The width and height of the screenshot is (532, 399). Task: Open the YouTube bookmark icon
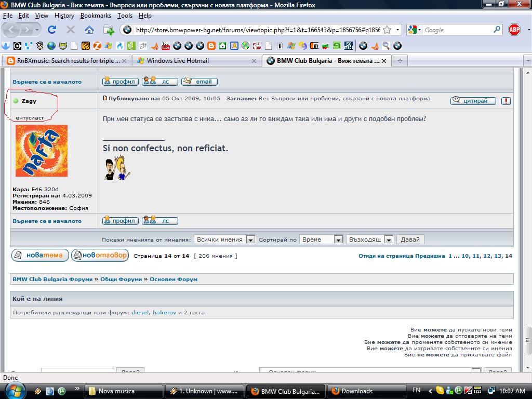166,46
